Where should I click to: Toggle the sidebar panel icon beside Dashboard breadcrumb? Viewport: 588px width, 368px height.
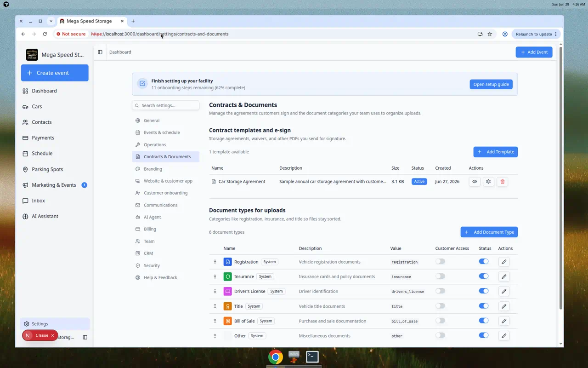click(100, 52)
